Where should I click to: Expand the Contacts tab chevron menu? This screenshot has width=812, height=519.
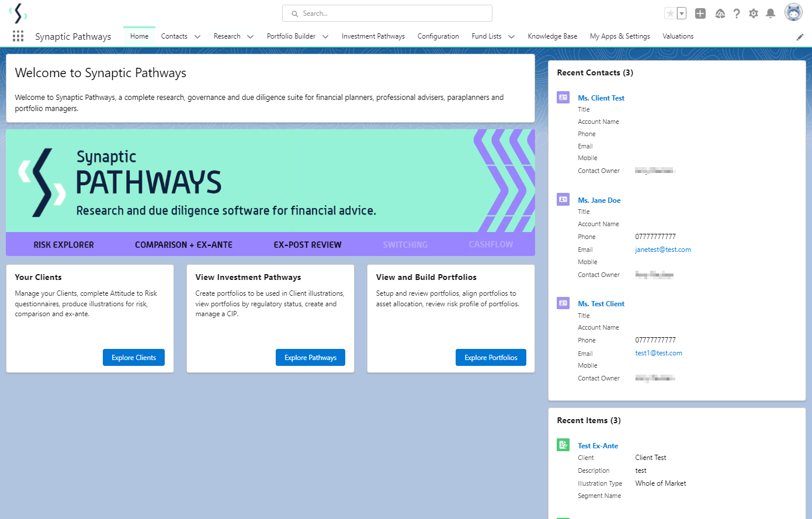(x=197, y=37)
